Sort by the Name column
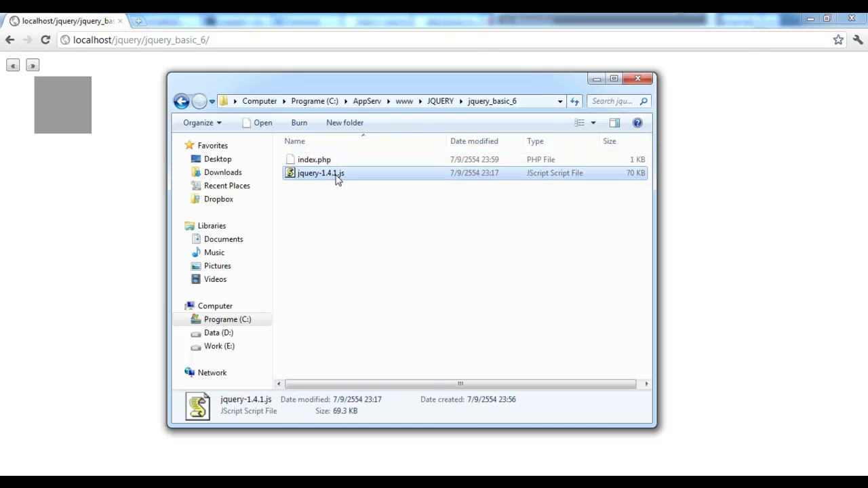The height and width of the screenshot is (488, 868). 363,141
